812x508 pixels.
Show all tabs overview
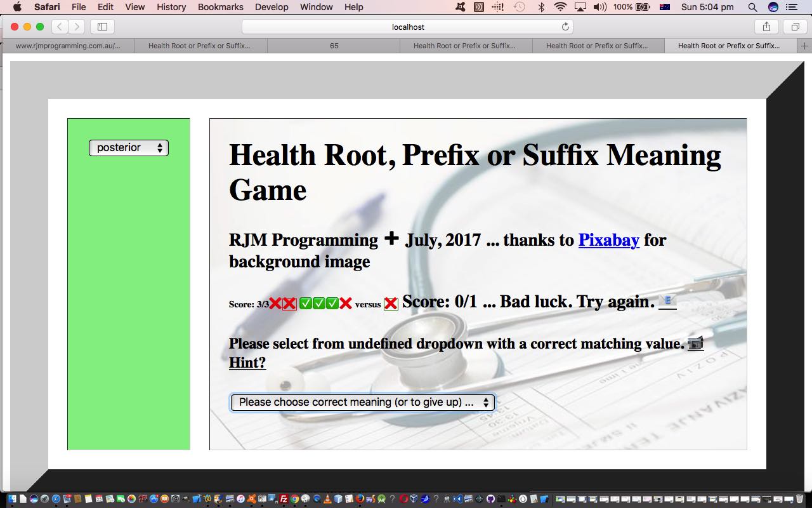click(x=795, y=27)
